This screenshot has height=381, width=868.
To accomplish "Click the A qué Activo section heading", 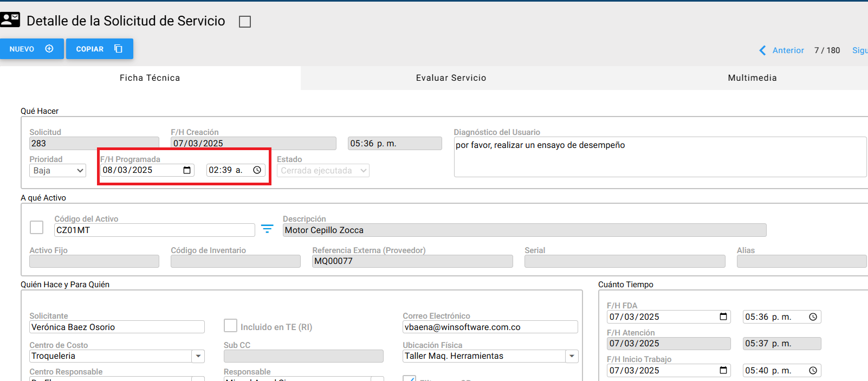I will [x=43, y=198].
